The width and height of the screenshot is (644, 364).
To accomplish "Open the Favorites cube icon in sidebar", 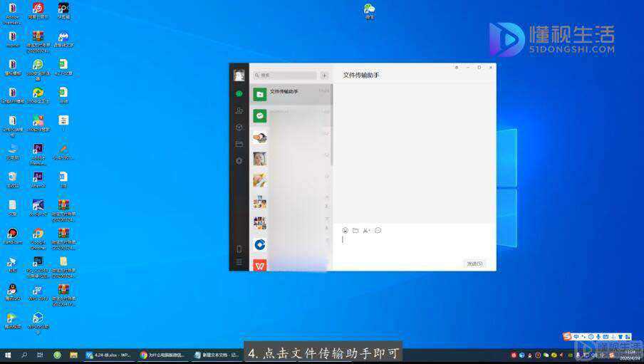I will (x=239, y=128).
